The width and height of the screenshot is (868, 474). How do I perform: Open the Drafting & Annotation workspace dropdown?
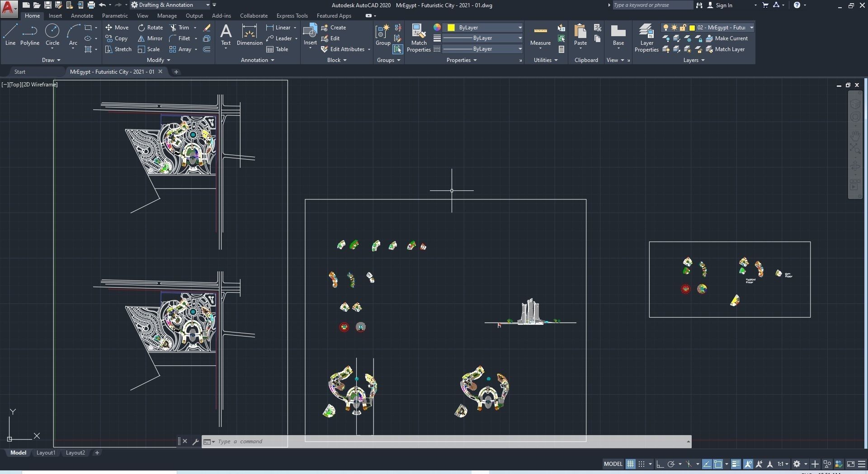click(170, 5)
